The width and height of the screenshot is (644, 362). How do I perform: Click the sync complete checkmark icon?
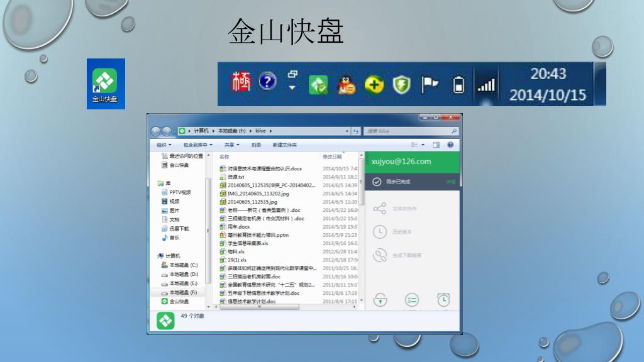coord(377,182)
